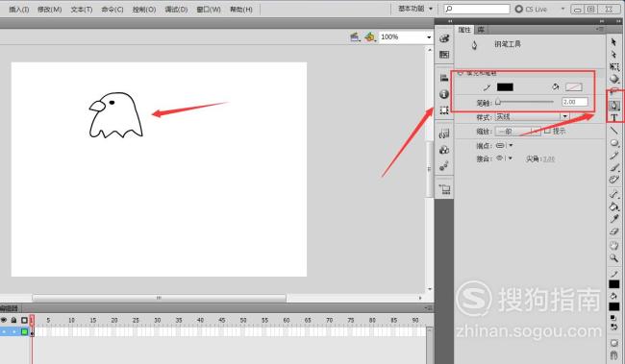
Task: Select the 3D Rotation tool
Action: pyautogui.click(x=613, y=79)
